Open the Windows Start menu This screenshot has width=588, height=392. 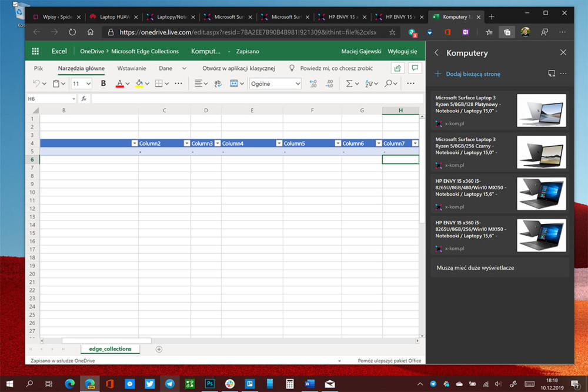pos(10,383)
